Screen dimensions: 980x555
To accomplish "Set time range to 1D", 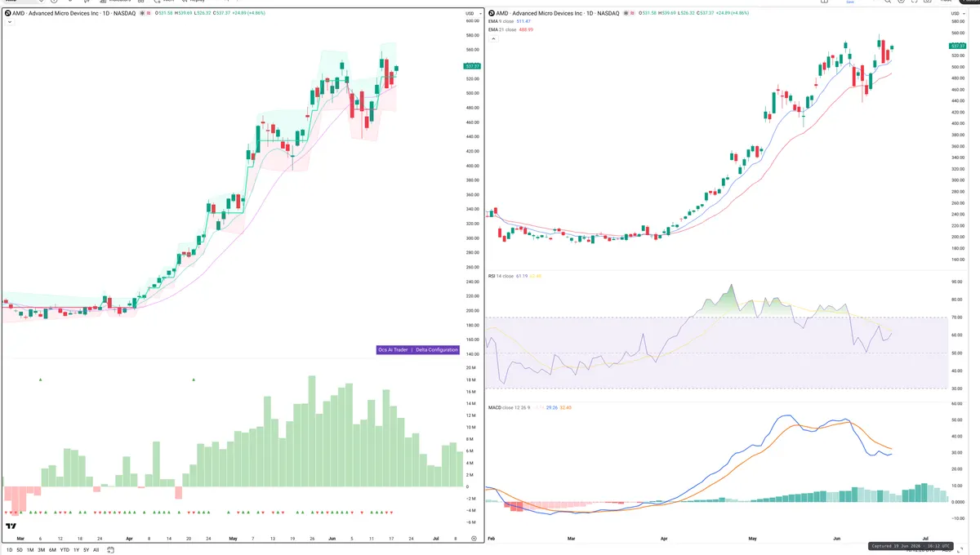I will coord(10,550).
